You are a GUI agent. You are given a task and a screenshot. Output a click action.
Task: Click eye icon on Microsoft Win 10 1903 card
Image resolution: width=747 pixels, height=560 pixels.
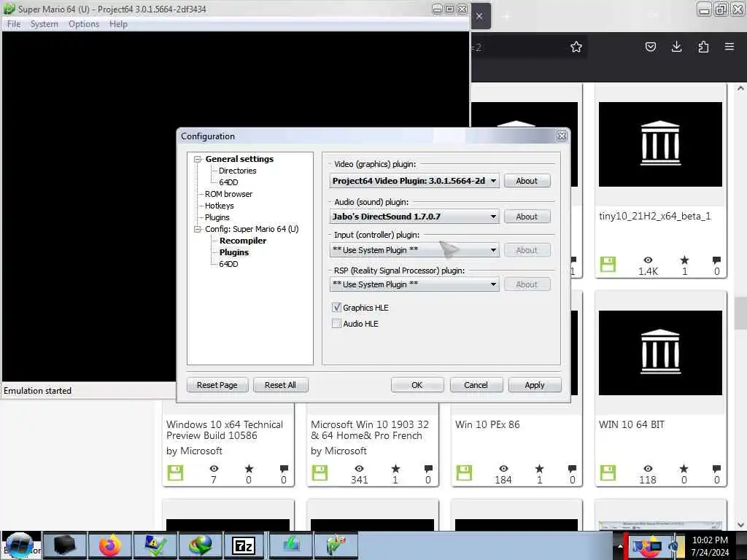pyautogui.click(x=359, y=469)
